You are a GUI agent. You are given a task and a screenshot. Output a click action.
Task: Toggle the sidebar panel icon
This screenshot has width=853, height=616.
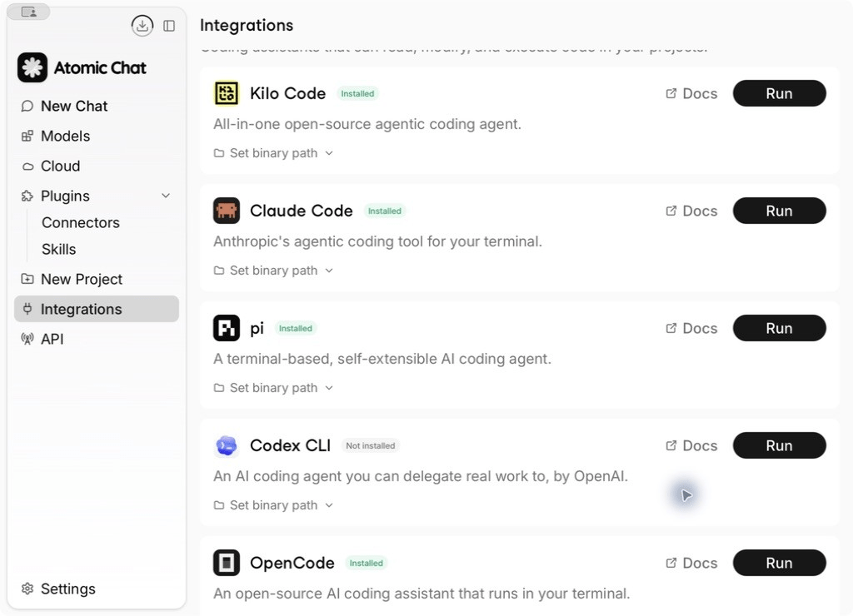pyautogui.click(x=169, y=26)
